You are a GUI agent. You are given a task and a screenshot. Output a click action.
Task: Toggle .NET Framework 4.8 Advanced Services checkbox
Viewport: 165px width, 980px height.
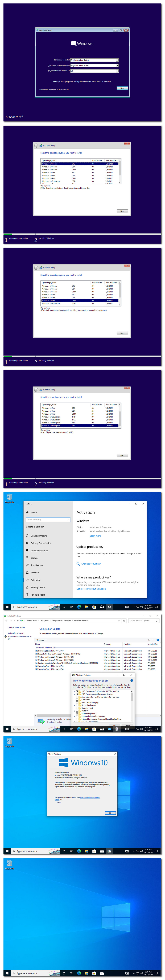point(77,694)
